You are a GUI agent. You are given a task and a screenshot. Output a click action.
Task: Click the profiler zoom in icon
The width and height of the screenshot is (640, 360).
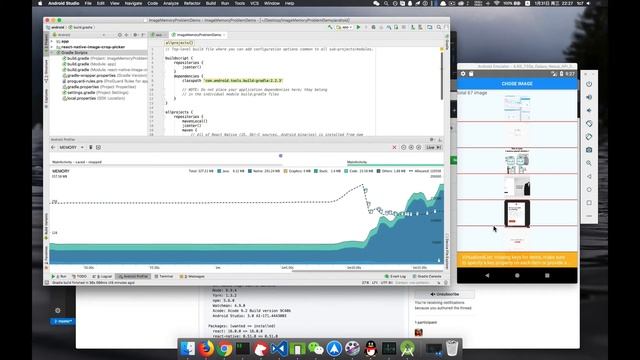point(411,147)
